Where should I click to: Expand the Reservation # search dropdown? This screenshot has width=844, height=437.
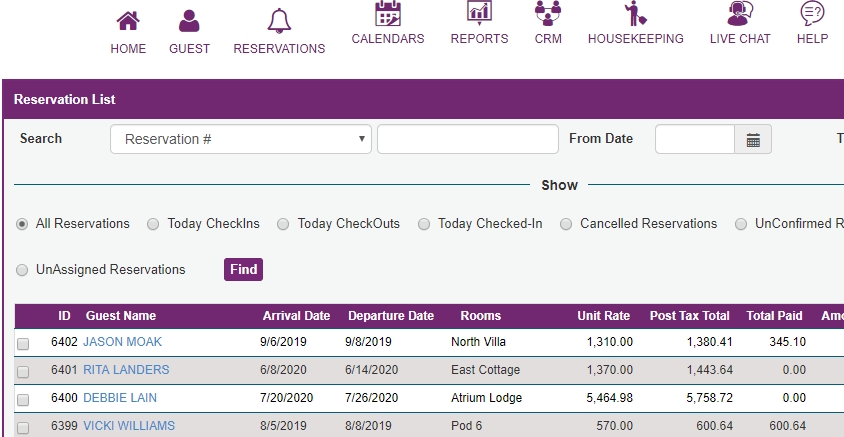tap(240, 140)
